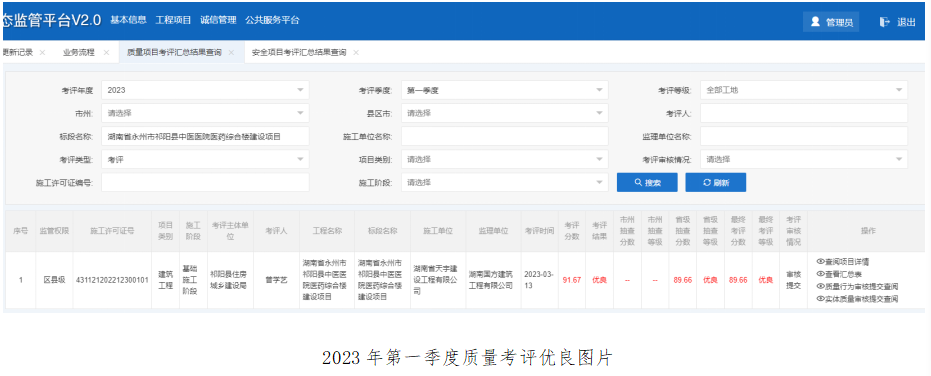Click the 区县级 cell
The image size is (931, 376).
[x=54, y=280]
